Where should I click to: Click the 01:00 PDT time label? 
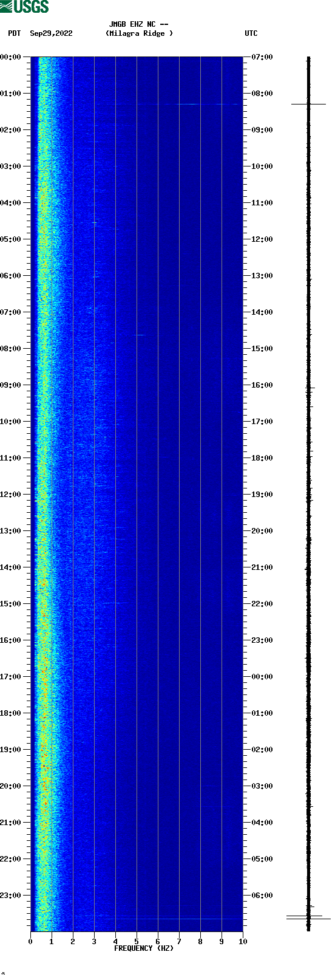pyautogui.click(x=11, y=94)
